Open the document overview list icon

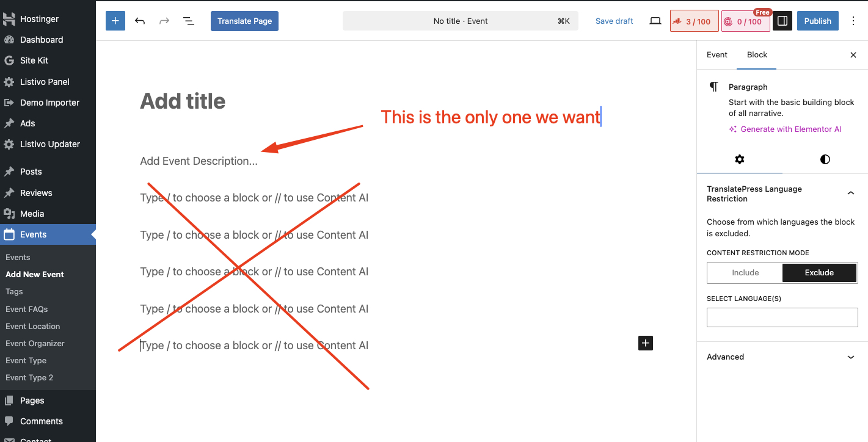pos(189,21)
